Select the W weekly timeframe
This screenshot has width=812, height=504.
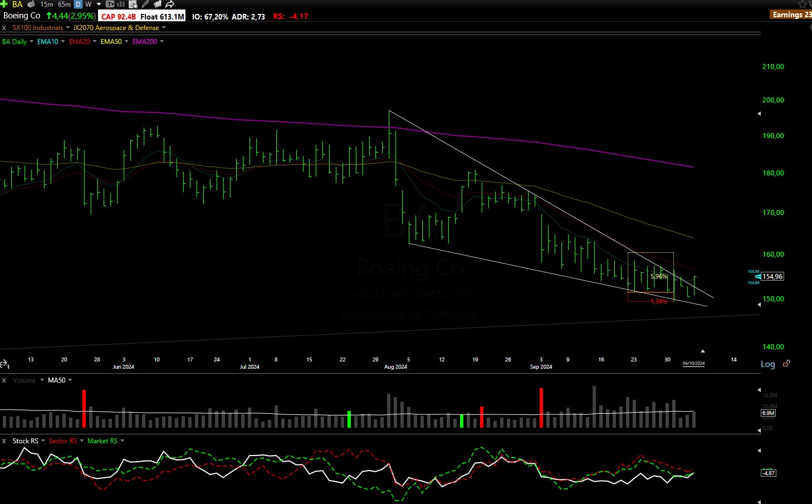click(88, 4)
